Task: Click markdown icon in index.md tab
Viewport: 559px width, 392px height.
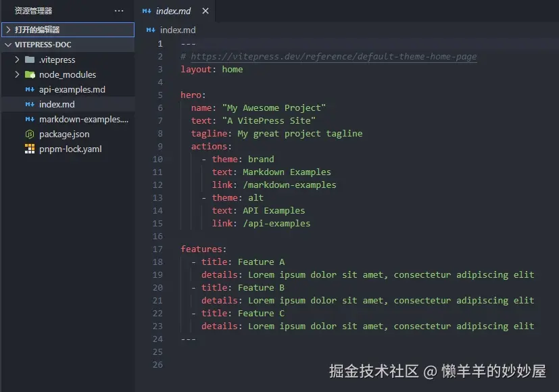Action: 147,11
